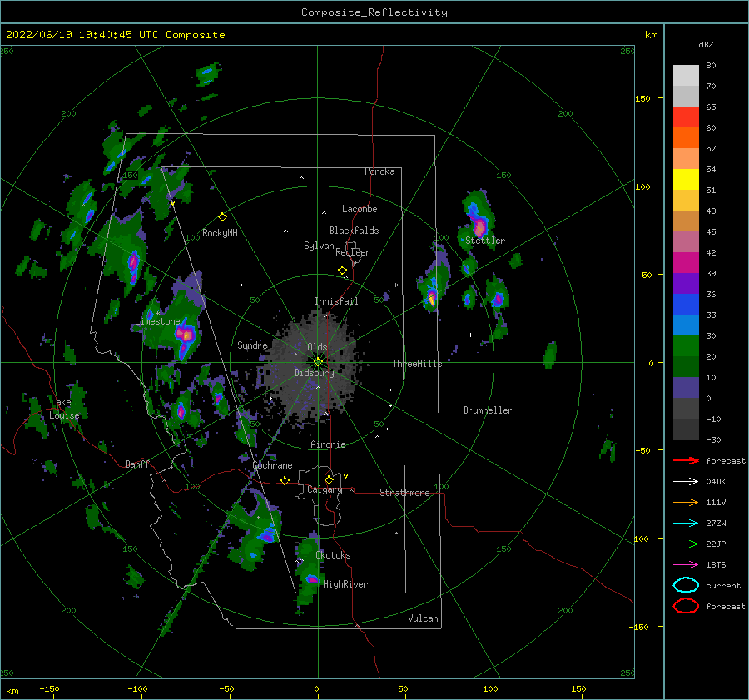The width and height of the screenshot is (749, 700).
Task: Click the Cochrane label
Action: [272, 465]
